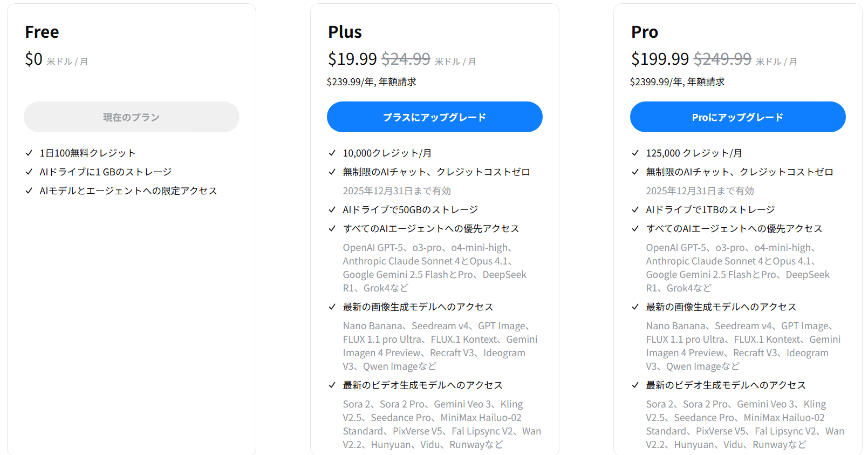Click the Plus plan title
The height and width of the screenshot is (455, 868).
coord(345,32)
